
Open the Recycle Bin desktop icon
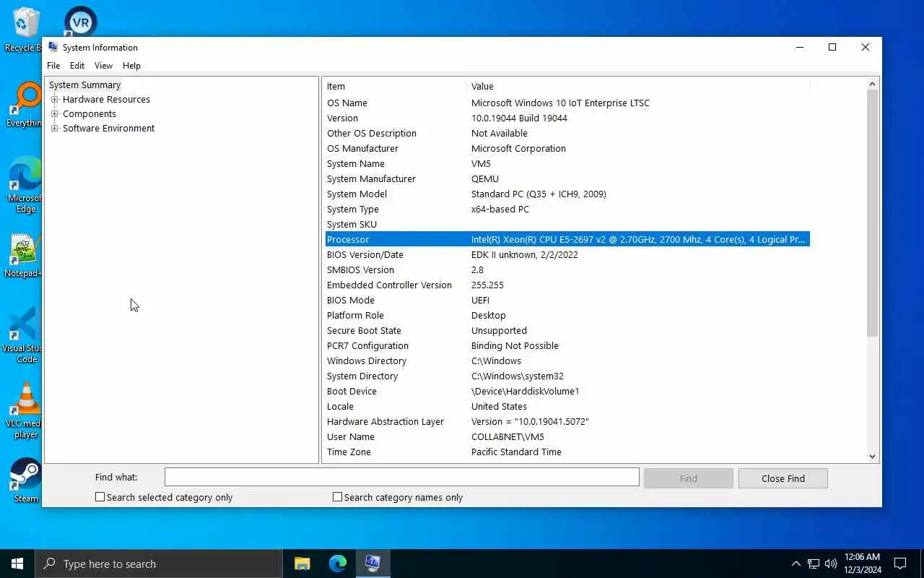coord(23,29)
